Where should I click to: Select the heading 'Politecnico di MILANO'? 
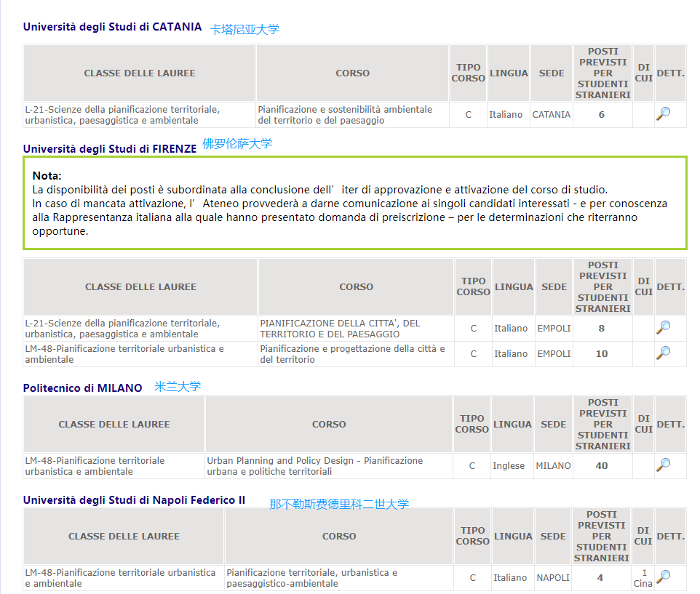83,388
